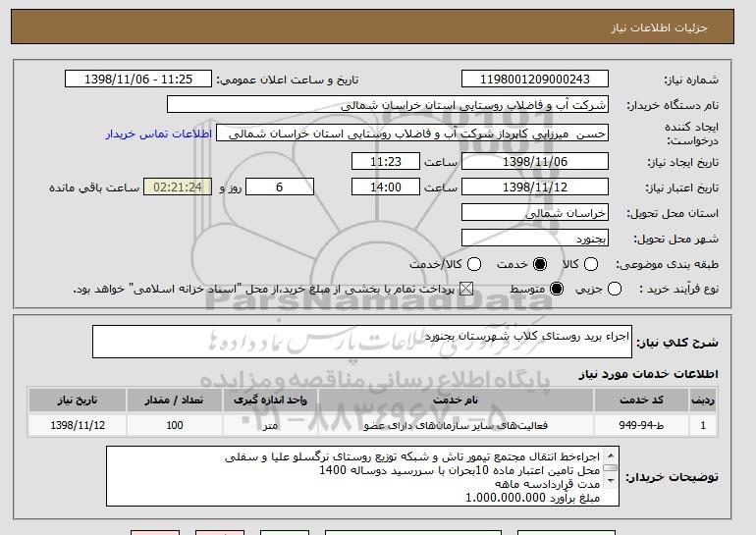Click the service code cell ط-94-949
This screenshot has width=756, height=535.
[641, 425]
